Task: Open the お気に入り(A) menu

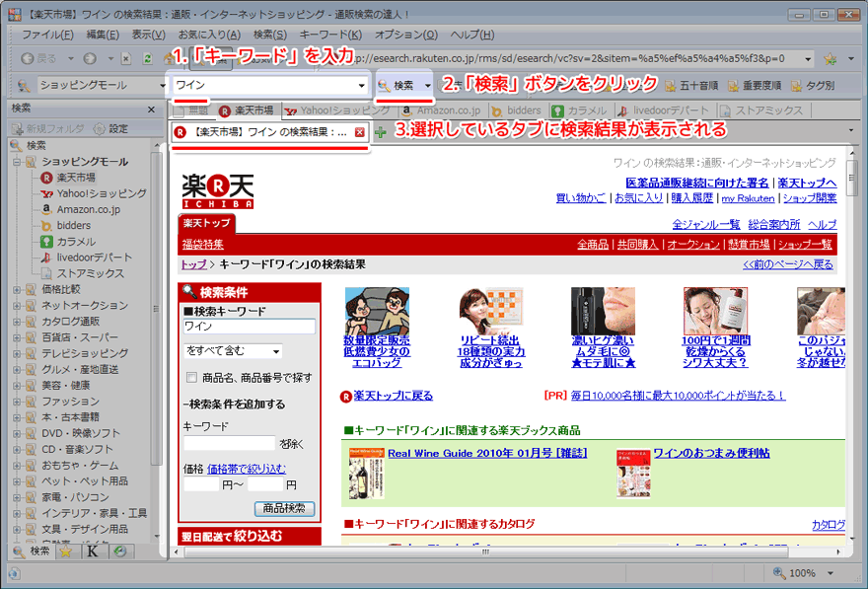Action: point(209,35)
